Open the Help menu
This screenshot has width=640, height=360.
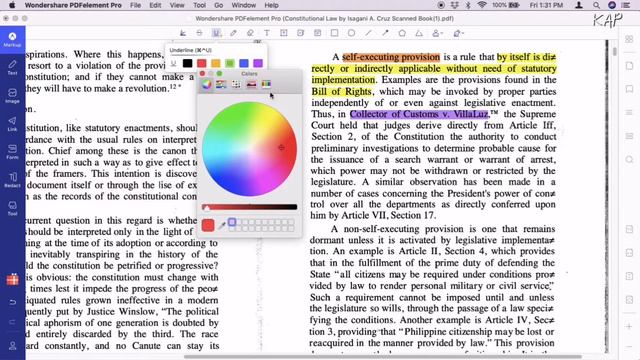point(271,5)
